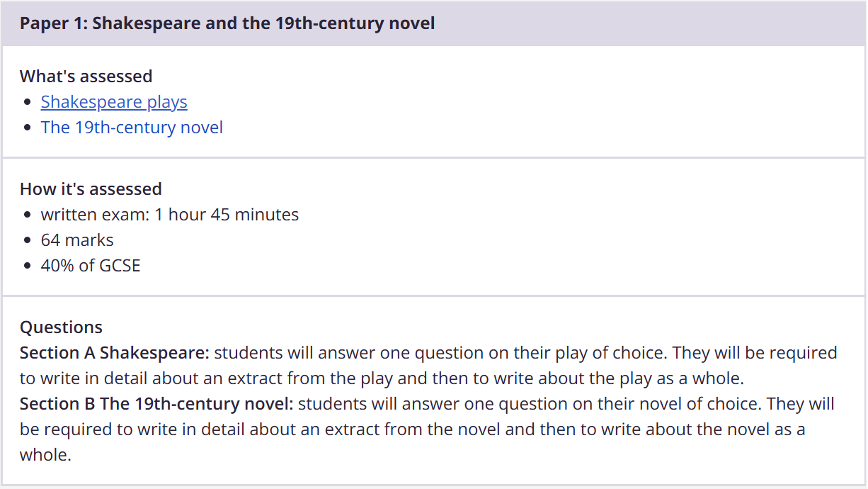Click the bold "Section A Shakespeare:" label
868x489 pixels.
[x=115, y=353]
